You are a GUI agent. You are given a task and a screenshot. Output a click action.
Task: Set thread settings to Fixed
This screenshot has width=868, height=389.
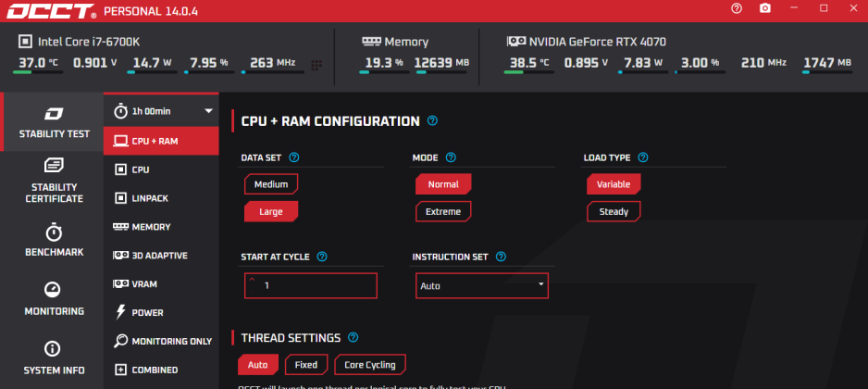(306, 365)
